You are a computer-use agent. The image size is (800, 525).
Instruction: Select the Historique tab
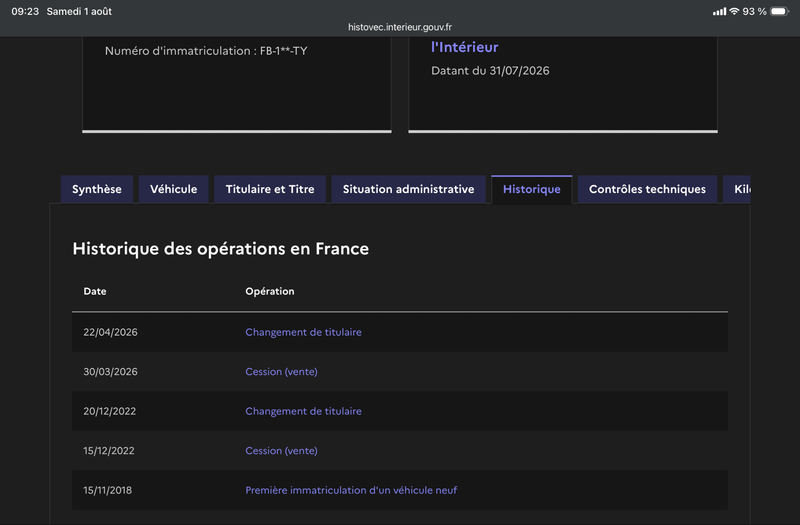click(532, 189)
